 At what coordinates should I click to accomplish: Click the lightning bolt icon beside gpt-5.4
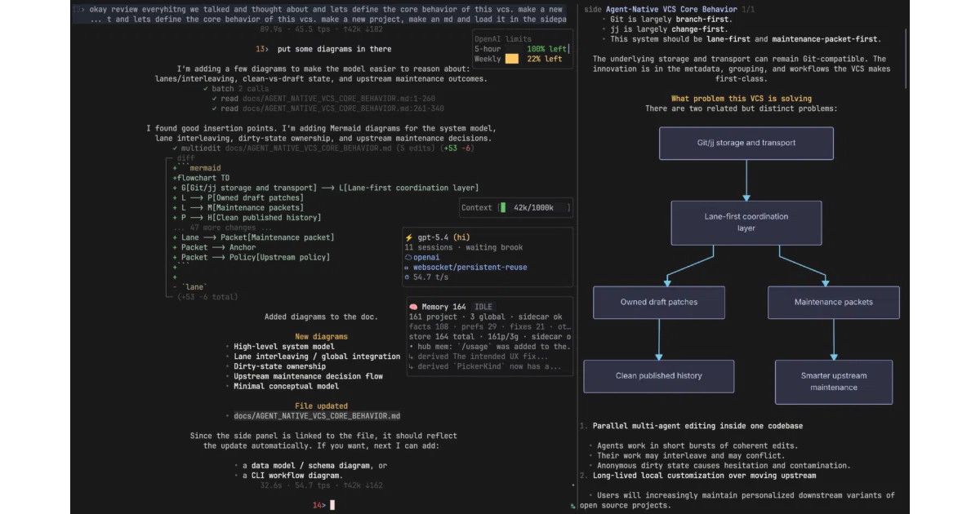pos(408,237)
